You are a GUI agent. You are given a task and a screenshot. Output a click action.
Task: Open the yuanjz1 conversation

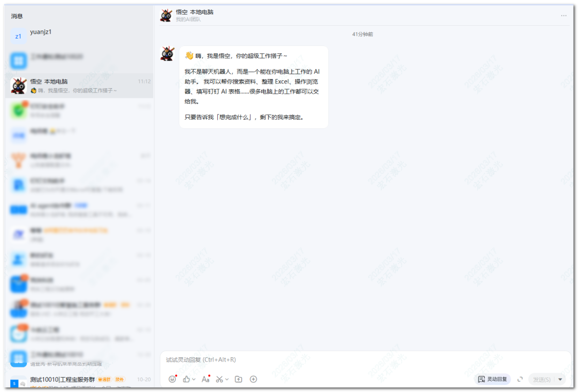click(79, 36)
